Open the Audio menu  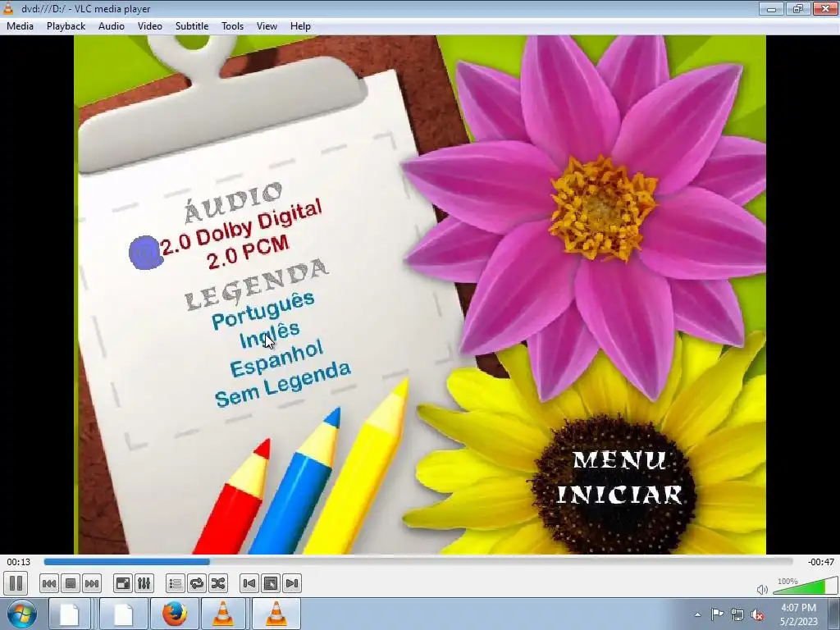tap(112, 26)
